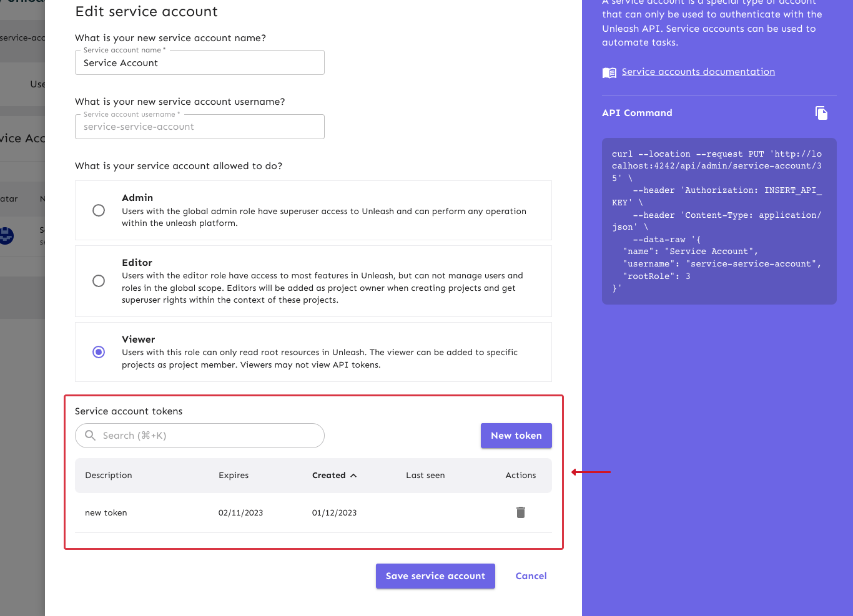Click the documentation book icon
Image resolution: width=853 pixels, height=616 pixels.
[609, 72]
